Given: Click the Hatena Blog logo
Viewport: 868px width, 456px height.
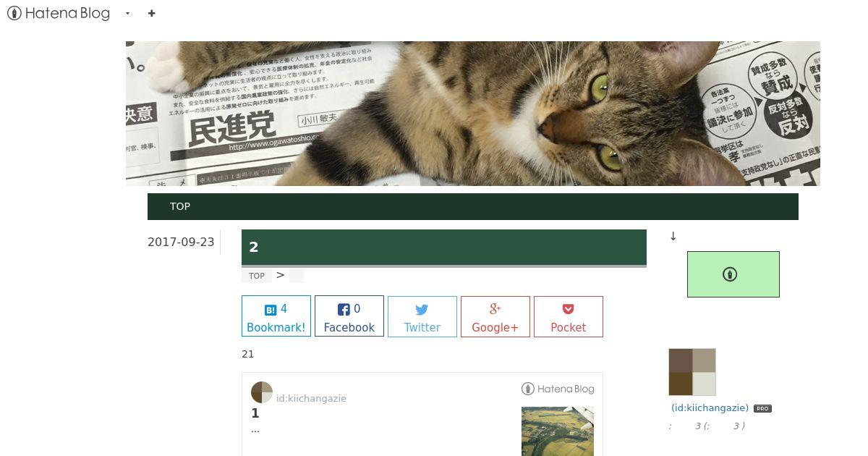Looking at the screenshot, I should [x=59, y=13].
